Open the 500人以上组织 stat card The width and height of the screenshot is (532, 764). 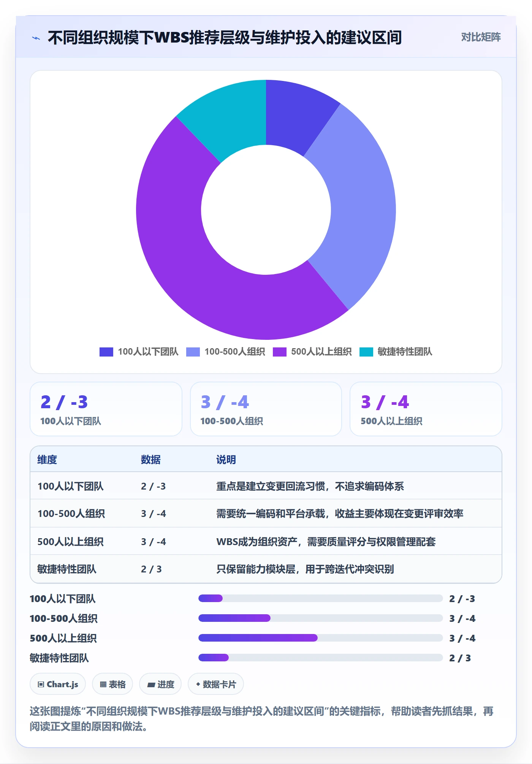(426, 409)
